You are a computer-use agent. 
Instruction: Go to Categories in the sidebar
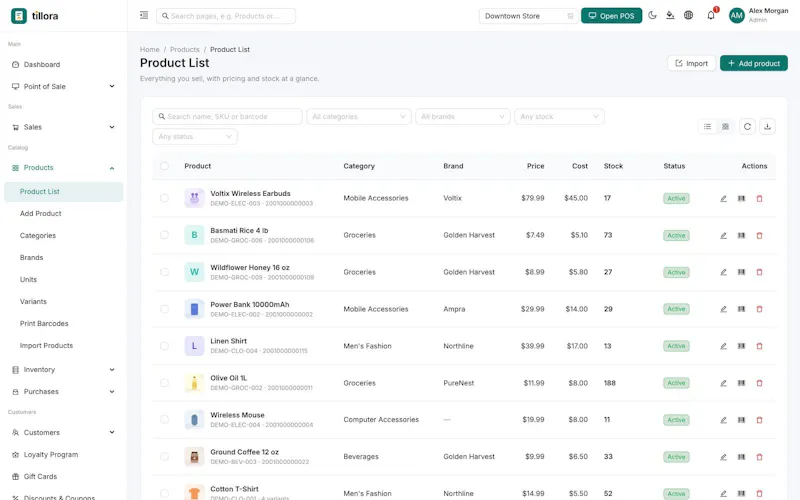click(x=38, y=235)
